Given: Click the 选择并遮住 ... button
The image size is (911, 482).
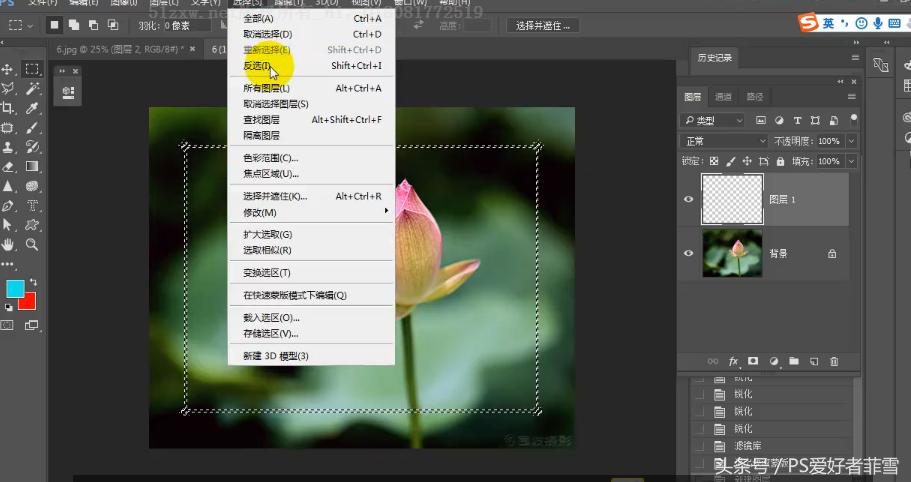Looking at the screenshot, I should 543,26.
